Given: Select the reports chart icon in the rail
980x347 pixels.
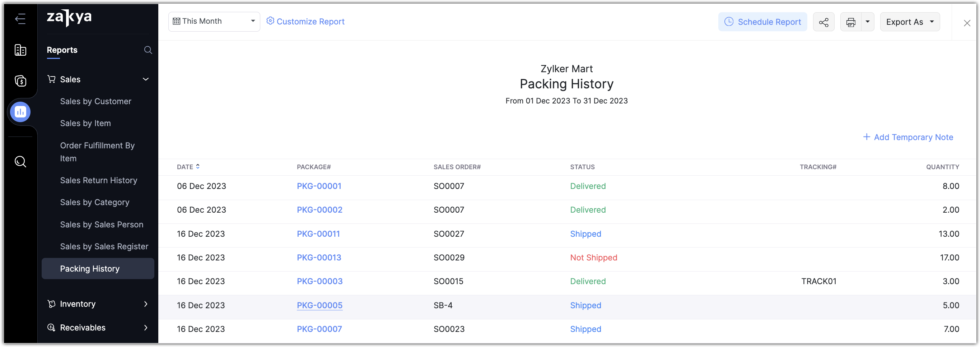Looking at the screenshot, I should [20, 112].
